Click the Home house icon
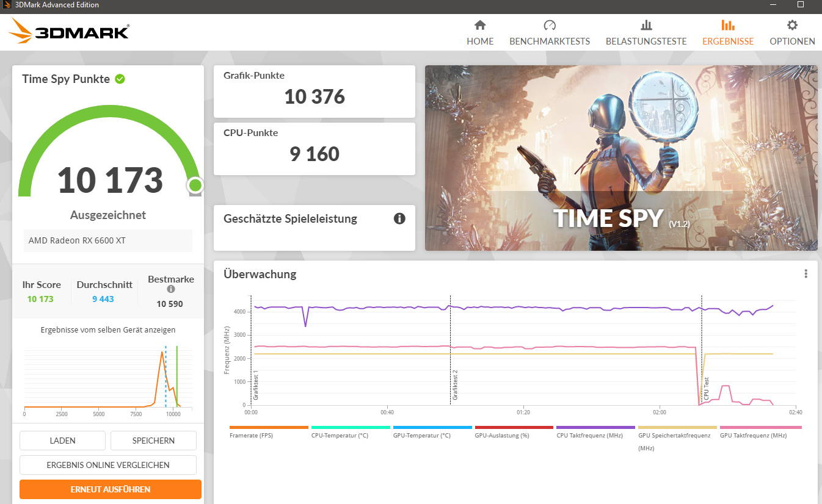822x504 pixels. [480, 25]
